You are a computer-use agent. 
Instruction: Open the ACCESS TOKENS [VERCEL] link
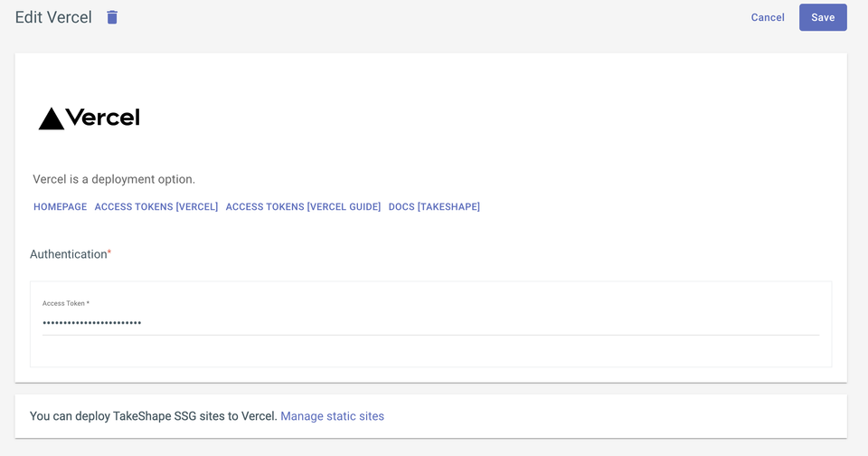pos(156,207)
